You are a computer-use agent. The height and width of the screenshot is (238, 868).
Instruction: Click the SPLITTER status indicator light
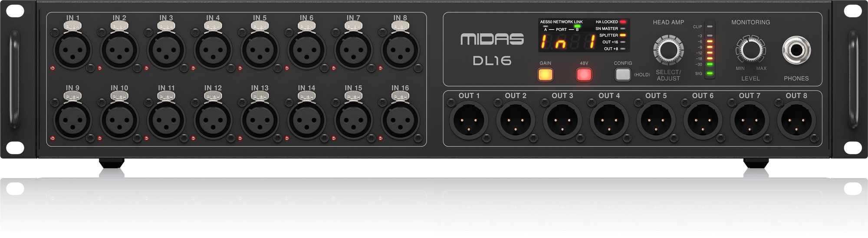click(x=623, y=35)
